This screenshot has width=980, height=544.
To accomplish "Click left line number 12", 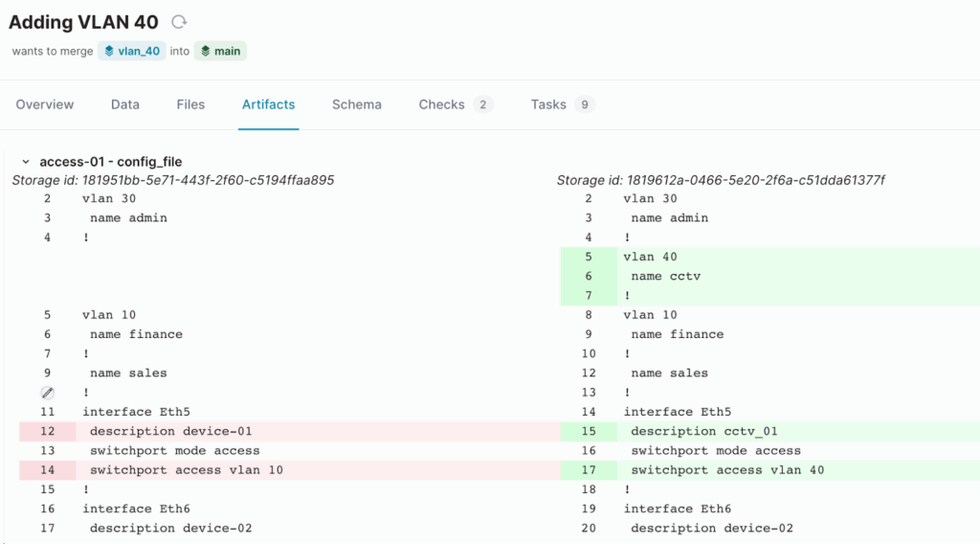I will [x=48, y=431].
